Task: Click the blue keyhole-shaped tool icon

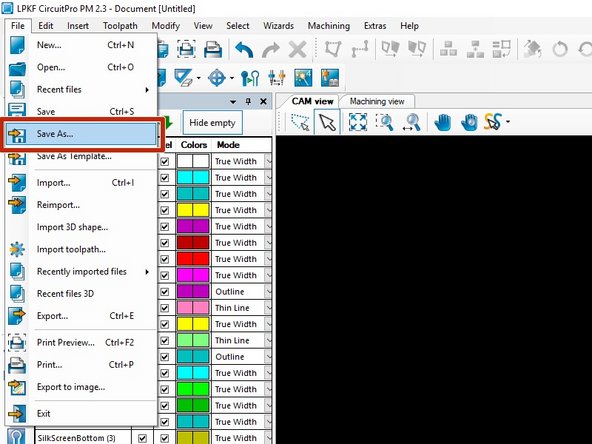Action: (250, 78)
